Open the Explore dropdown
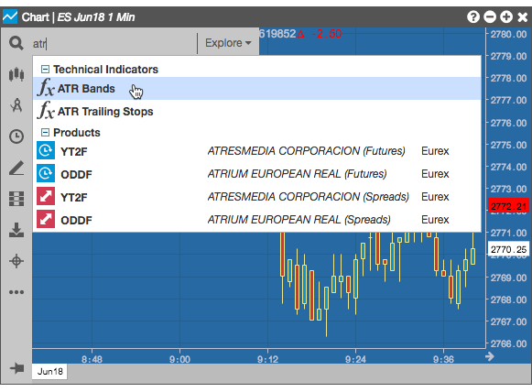The image size is (532, 392). [228, 43]
